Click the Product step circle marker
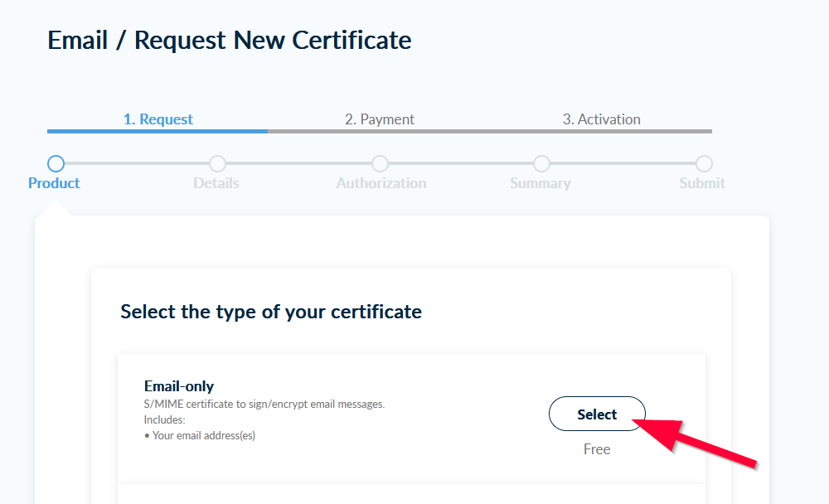This screenshot has height=504, width=829. click(x=56, y=163)
